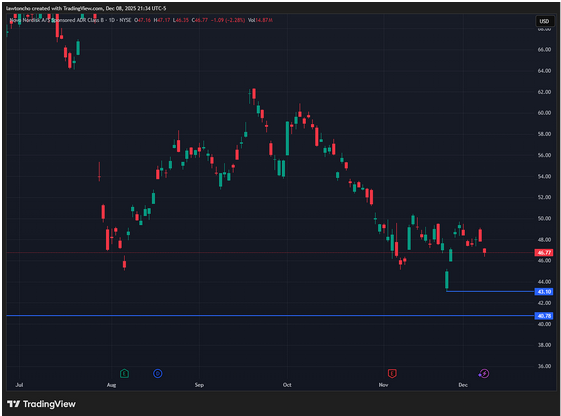Click the blue dividend marker icon

click(x=158, y=374)
